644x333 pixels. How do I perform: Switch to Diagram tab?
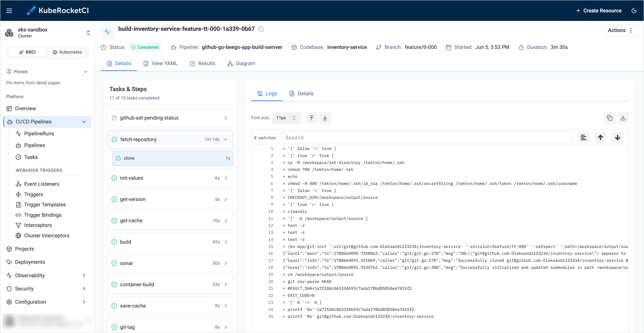tap(241, 63)
